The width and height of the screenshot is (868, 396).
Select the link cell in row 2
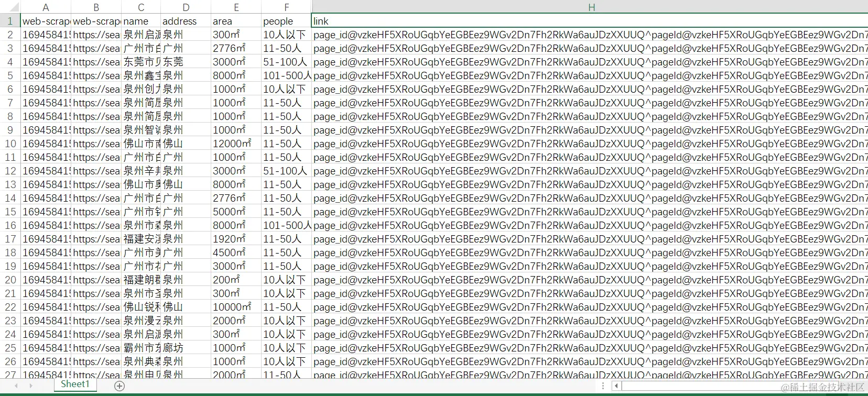pos(590,35)
